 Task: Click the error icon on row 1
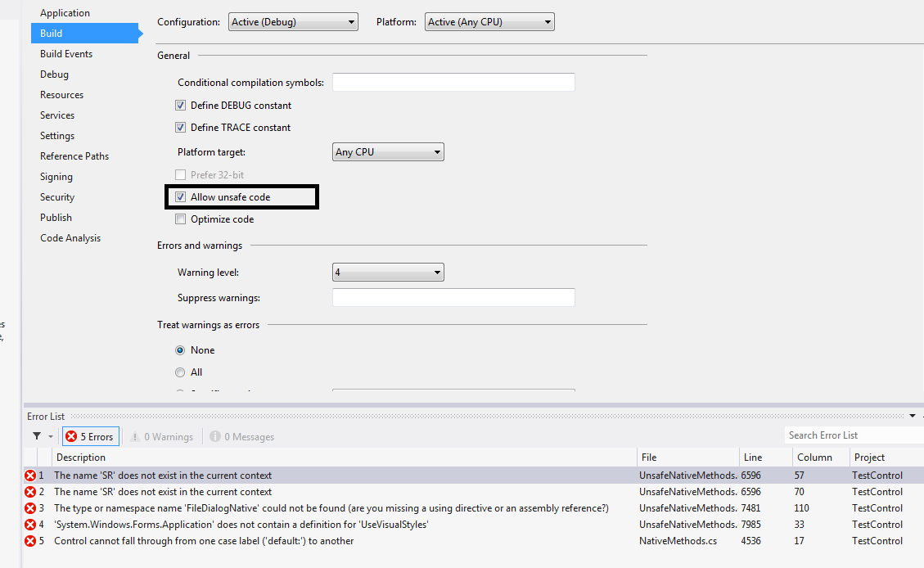coord(30,476)
